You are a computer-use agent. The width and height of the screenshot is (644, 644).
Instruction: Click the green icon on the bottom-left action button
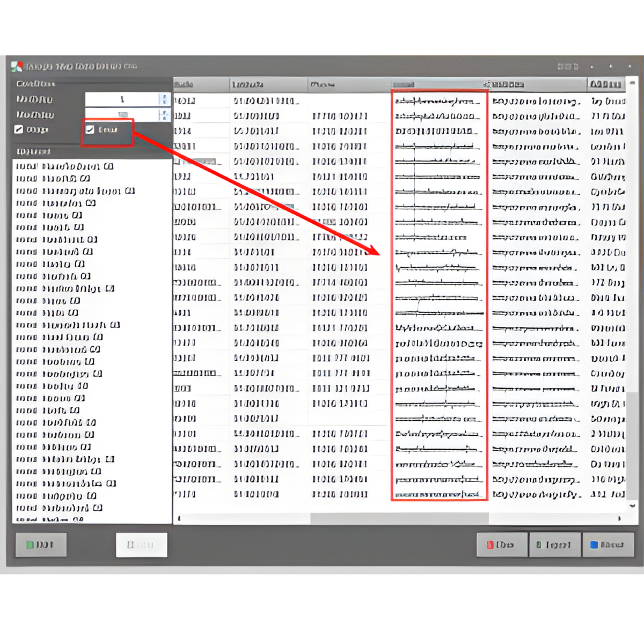coord(30,544)
